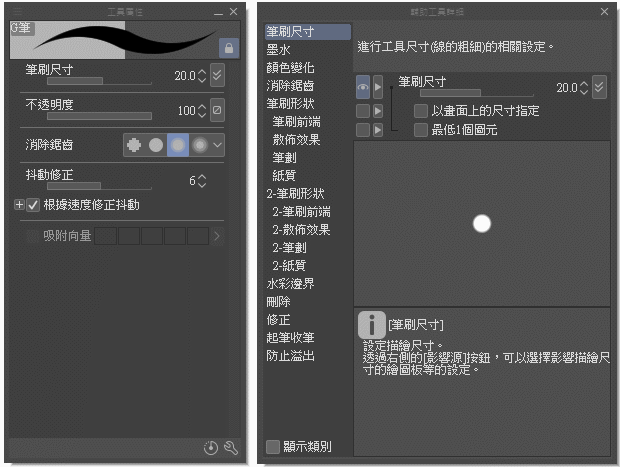Viewport: 620px width, 467px height.
Task: Select the no anti-aliasing option
Action: [134, 145]
